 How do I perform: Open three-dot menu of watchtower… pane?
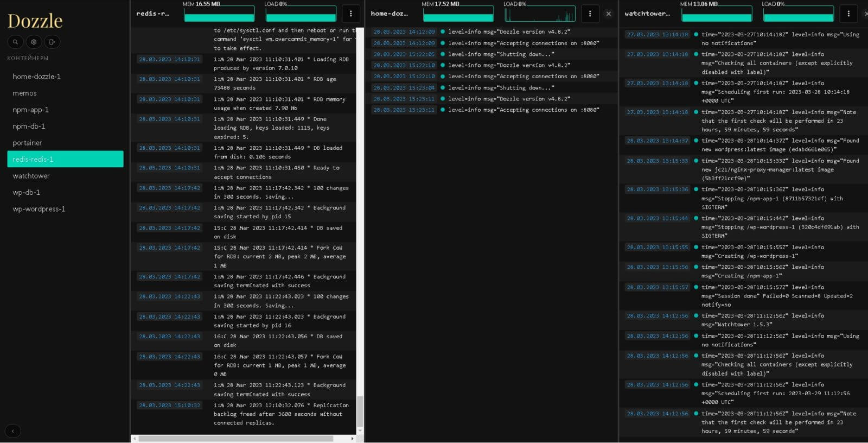[848, 14]
